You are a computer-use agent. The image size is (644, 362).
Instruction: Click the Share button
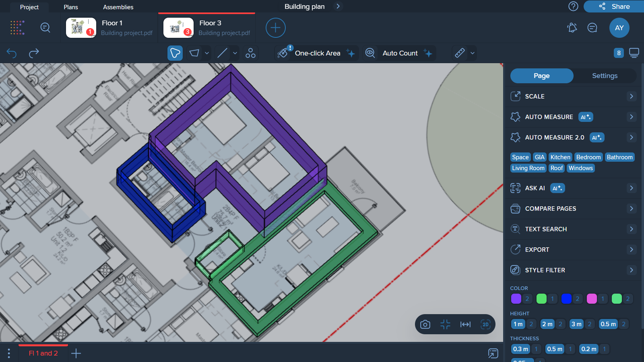click(x=614, y=6)
